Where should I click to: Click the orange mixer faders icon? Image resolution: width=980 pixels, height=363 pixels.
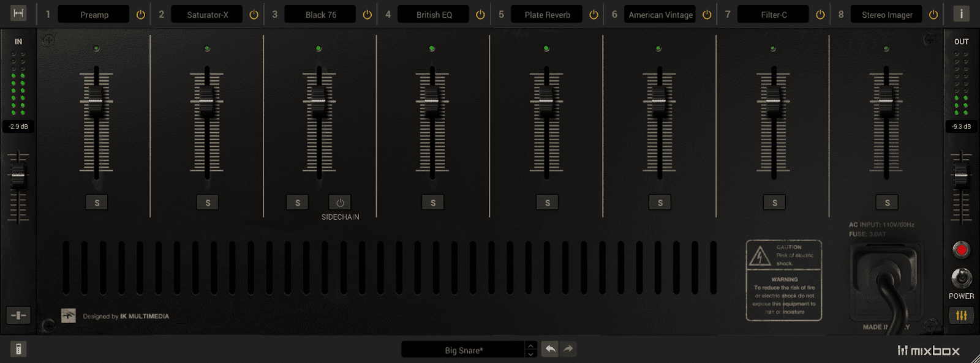pos(961,315)
